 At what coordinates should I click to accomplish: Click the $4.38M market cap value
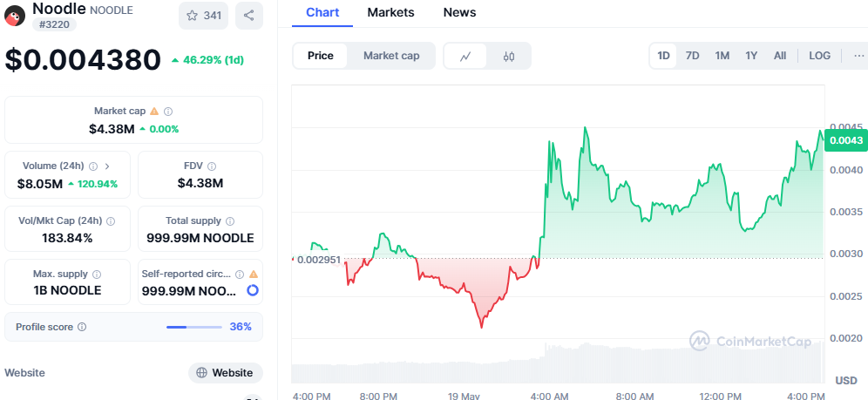click(112, 129)
